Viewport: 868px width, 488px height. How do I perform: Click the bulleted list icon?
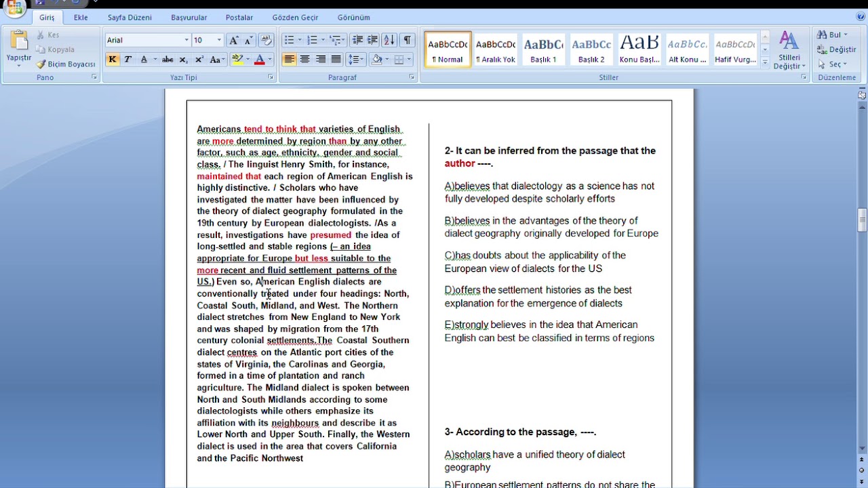point(289,40)
